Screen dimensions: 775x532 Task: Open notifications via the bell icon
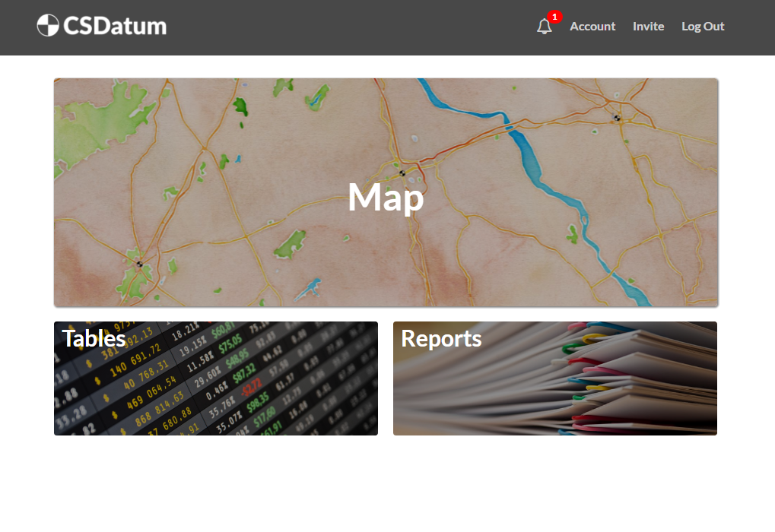(x=544, y=27)
